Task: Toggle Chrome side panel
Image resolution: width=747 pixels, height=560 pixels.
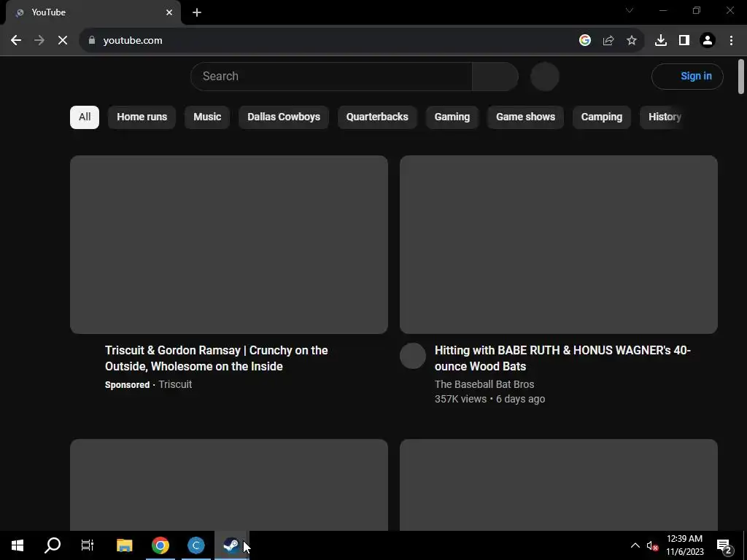Action: click(684, 41)
